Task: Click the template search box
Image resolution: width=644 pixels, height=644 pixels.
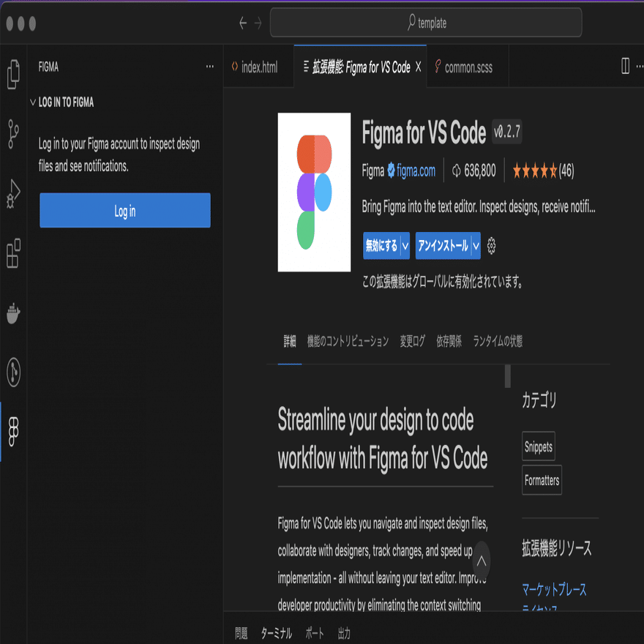Action: tap(426, 23)
